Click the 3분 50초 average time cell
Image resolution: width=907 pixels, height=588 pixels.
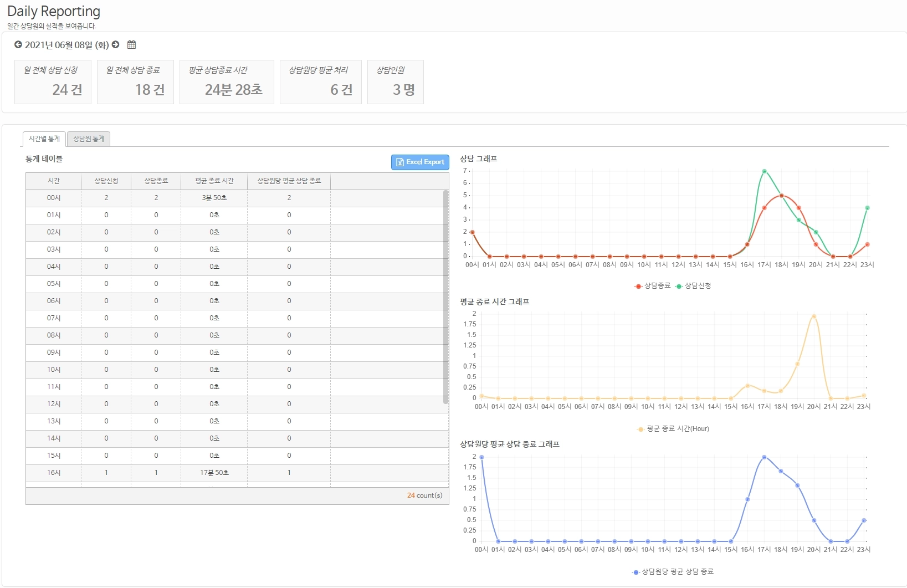(214, 198)
